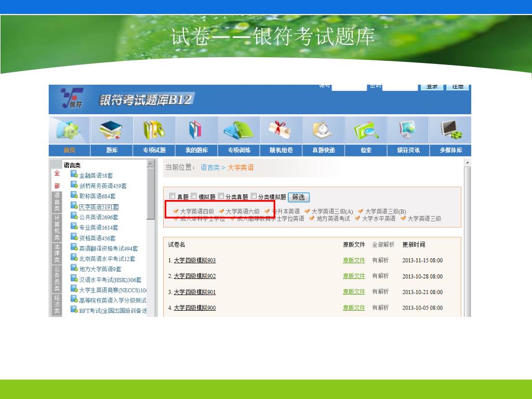Open 原版文件 for 大学四级模拟900
Image resolution: width=532 pixels, height=399 pixels.
[x=354, y=308]
